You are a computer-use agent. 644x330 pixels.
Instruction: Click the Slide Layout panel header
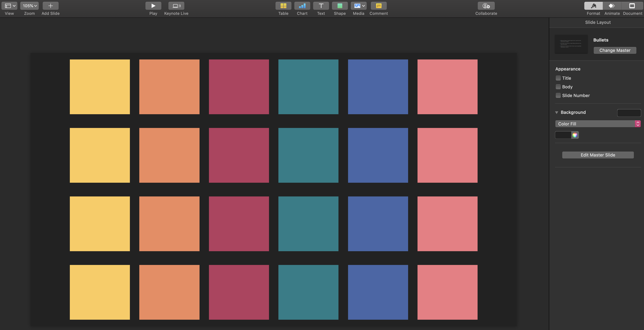(x=598, y=22)
